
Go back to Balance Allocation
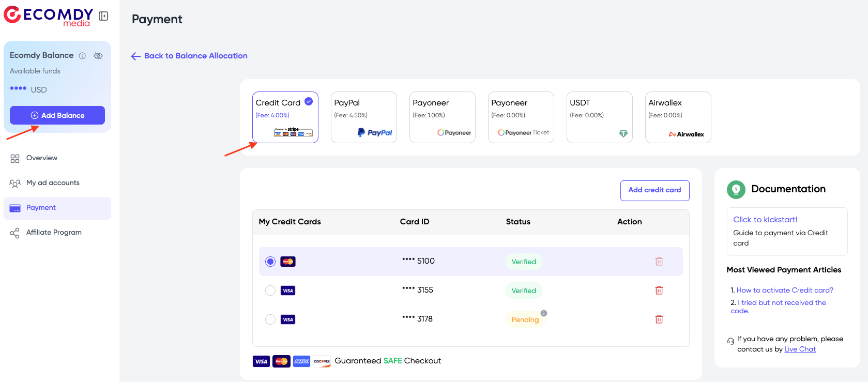[x=189, y=56]
